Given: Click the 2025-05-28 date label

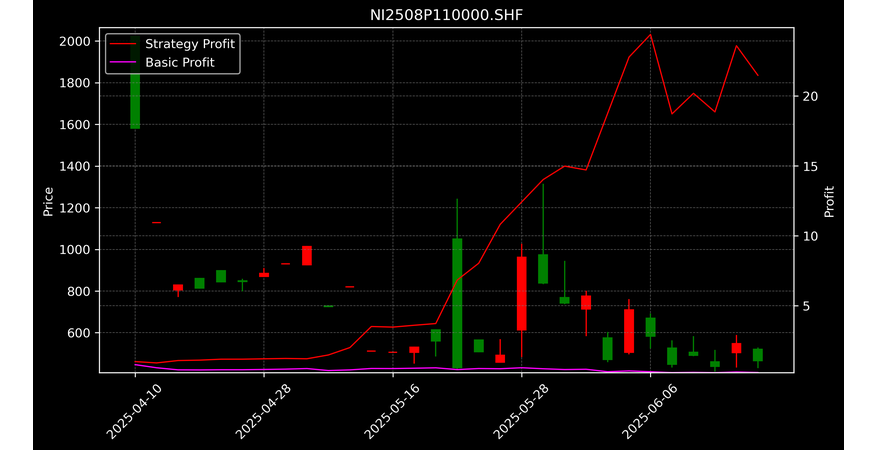Looking at the screenshot, I should click(521, 412).
